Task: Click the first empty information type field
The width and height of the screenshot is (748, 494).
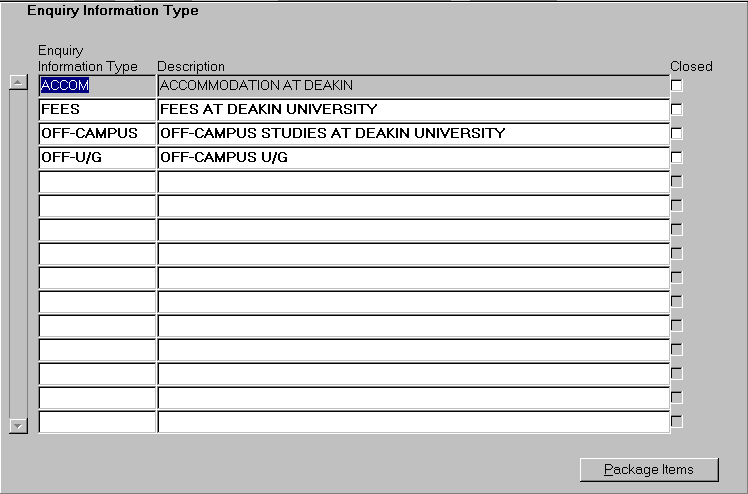Action: tap(97, 182)
